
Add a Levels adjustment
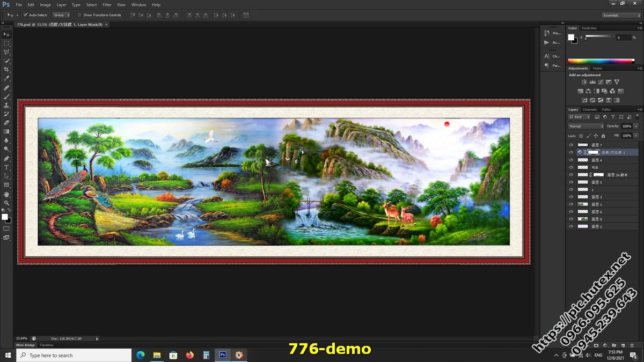592,82
